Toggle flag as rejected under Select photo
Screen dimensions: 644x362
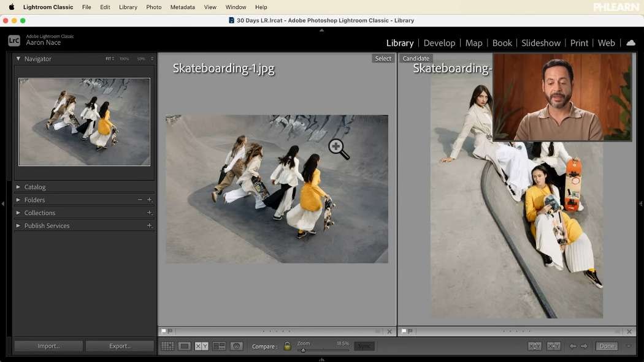170,331
